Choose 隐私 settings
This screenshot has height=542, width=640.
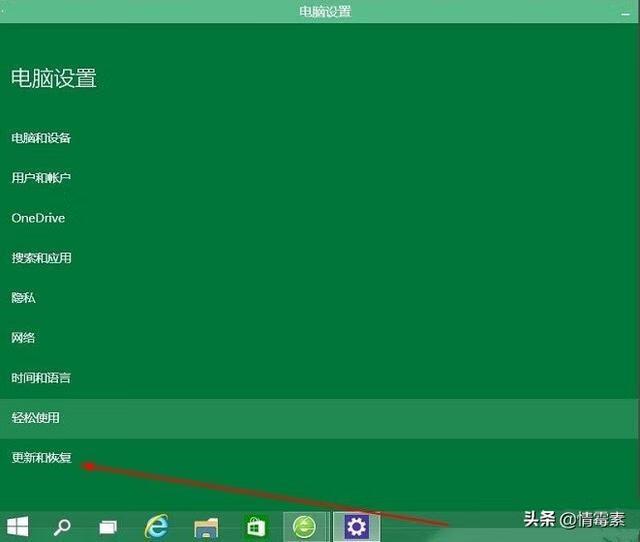coord(23,298)
